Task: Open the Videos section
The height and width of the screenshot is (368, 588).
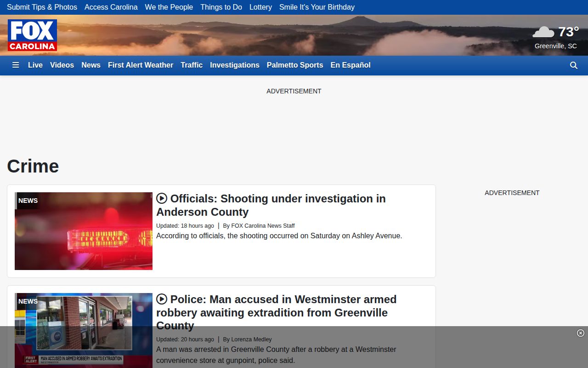Action: pos(62,65)
